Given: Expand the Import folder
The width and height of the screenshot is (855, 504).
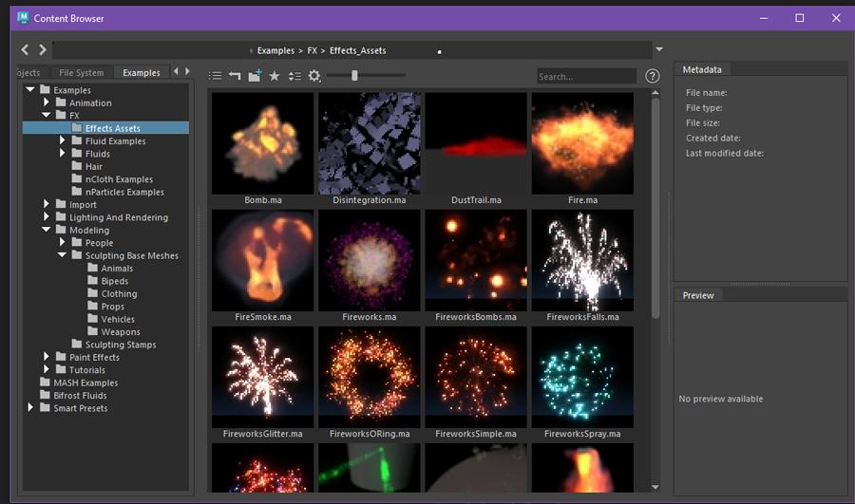Looking at the screenshot, I should [47, 204].
